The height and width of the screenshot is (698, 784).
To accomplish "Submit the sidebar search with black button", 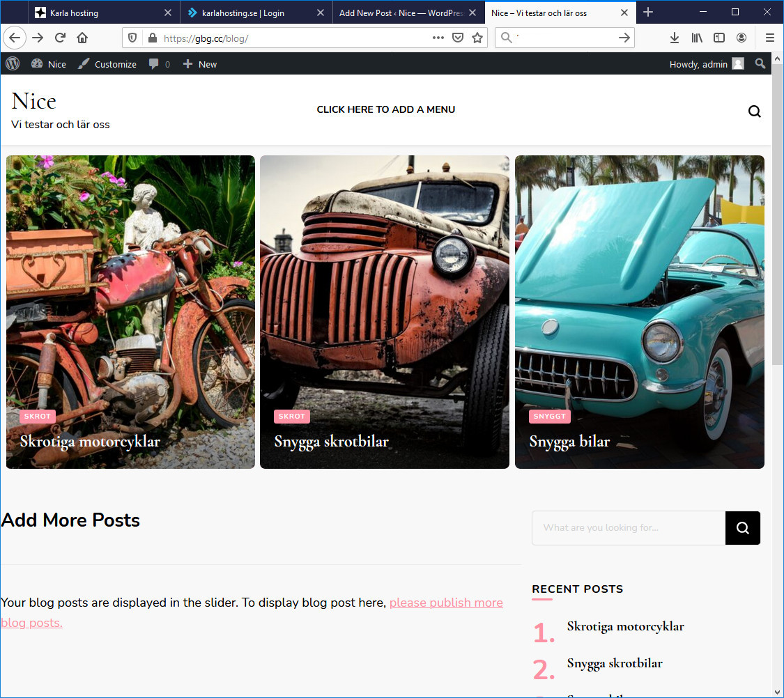I will pos(742,527).
